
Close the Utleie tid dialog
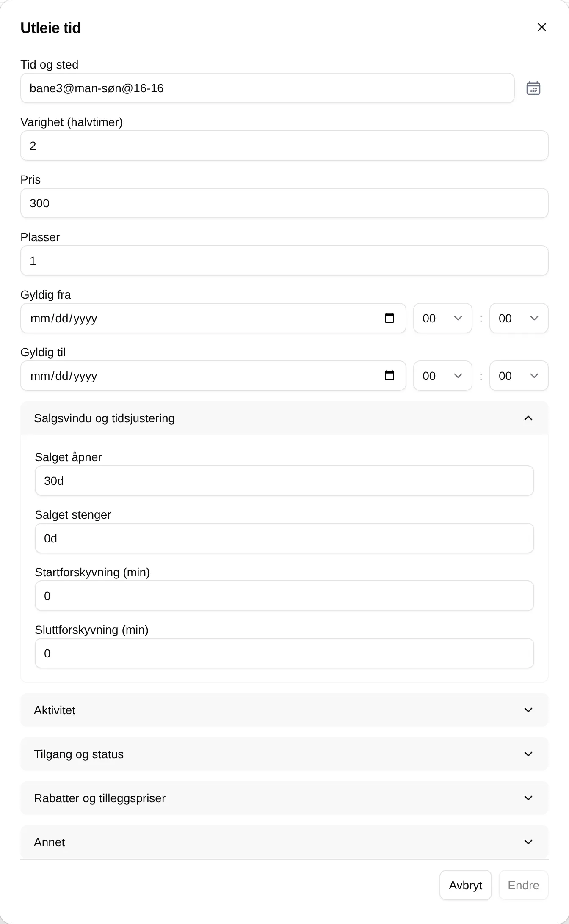tap(541, 27)
